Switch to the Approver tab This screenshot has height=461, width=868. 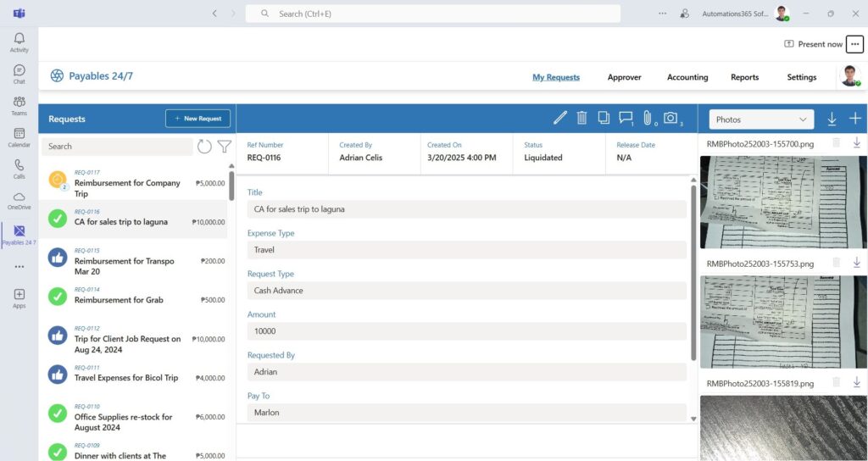coord(624,77)
